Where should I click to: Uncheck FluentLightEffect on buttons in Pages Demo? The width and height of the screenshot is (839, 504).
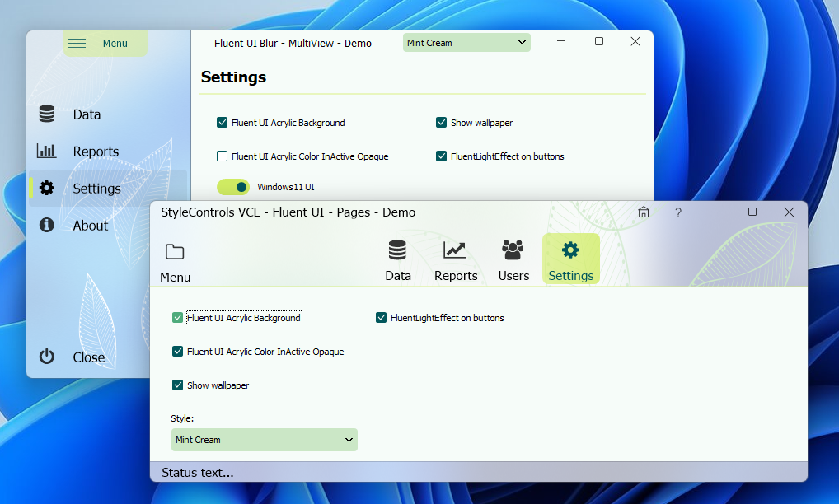[381, 318]
